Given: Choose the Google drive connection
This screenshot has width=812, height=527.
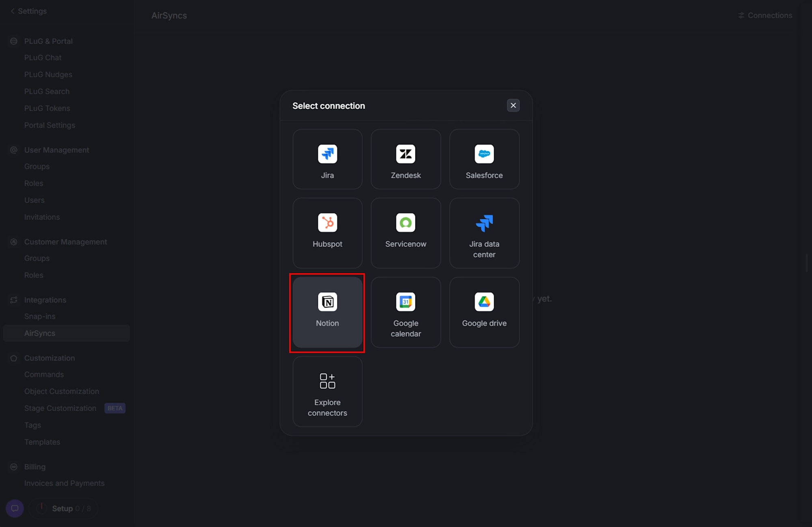Looking at the screenshot, I should [484, 312].
